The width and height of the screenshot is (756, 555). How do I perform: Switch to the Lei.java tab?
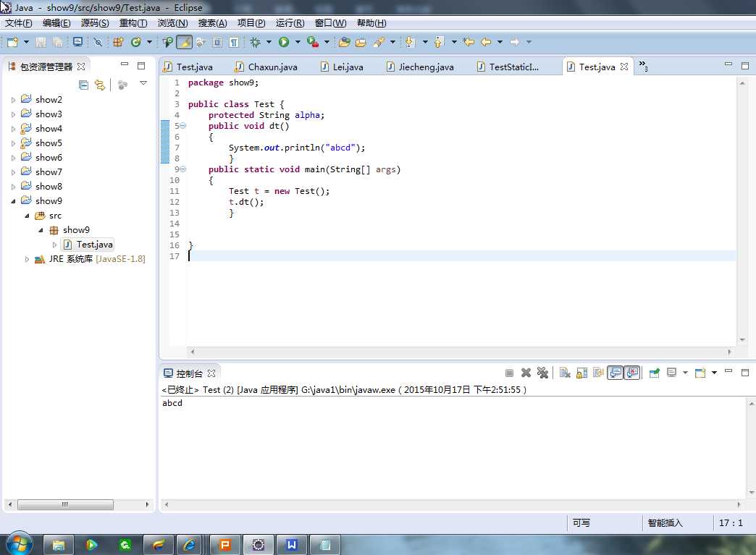pos(342,67)
